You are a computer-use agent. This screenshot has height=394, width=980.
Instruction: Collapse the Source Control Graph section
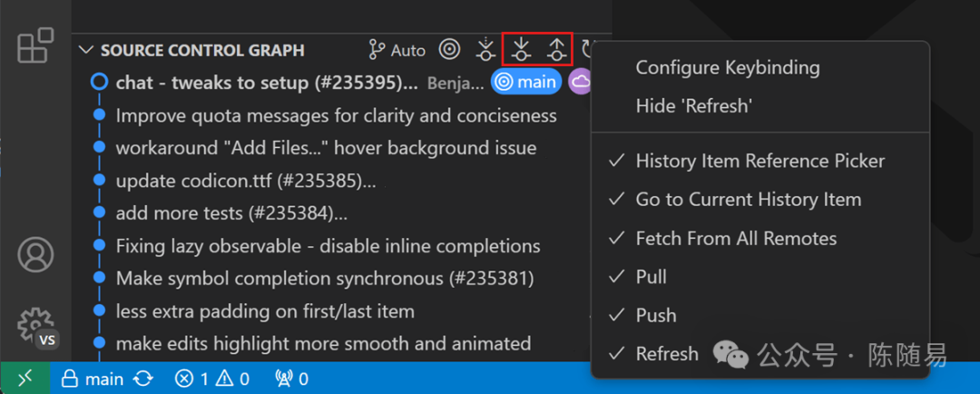(x=86, y=50)
